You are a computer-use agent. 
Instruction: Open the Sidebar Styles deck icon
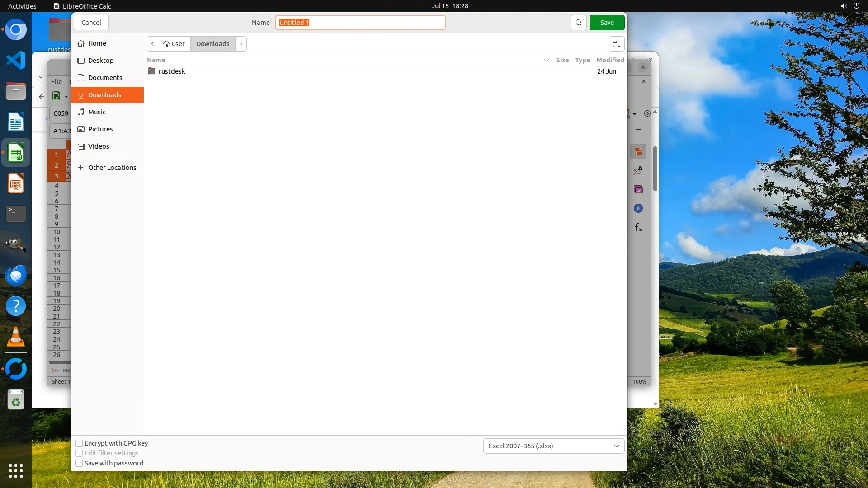(x=638, y=170)
